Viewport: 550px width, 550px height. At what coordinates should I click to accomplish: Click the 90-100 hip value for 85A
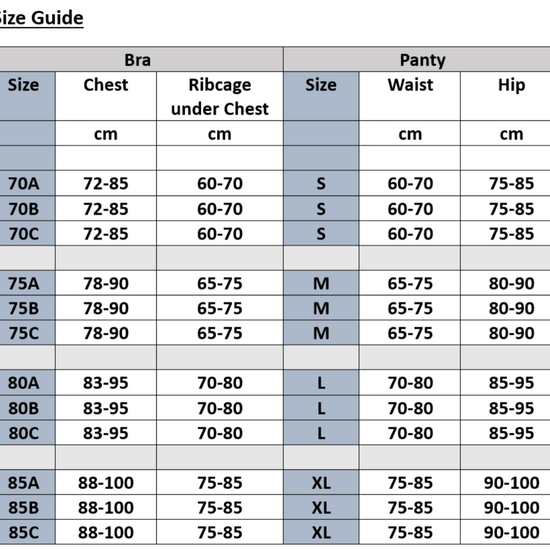511,483
